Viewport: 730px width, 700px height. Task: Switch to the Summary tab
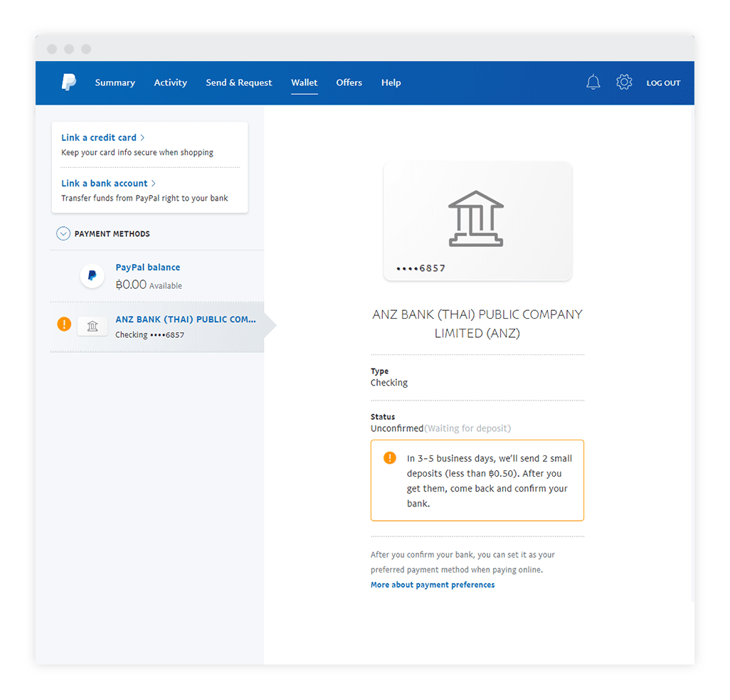click(x=115, y=83)
